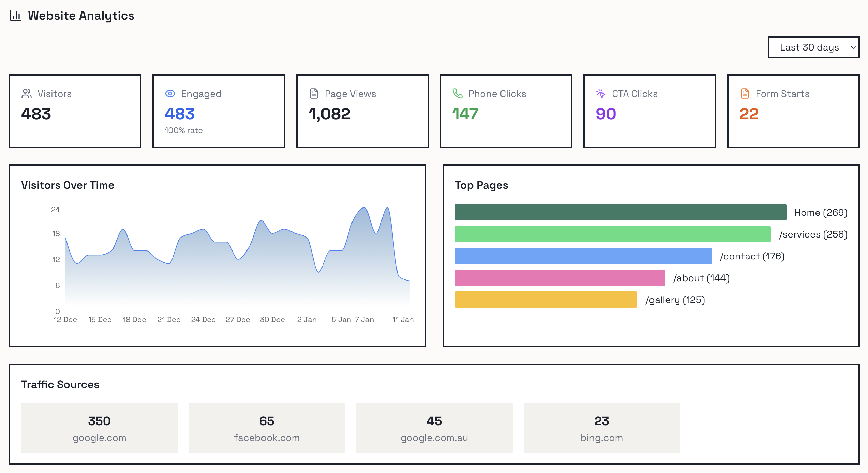Click the Page Views document icon

(x=314, y=93)
